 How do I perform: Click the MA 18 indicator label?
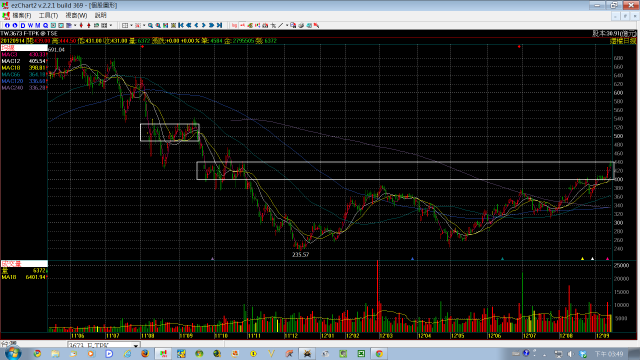point(11,68)
